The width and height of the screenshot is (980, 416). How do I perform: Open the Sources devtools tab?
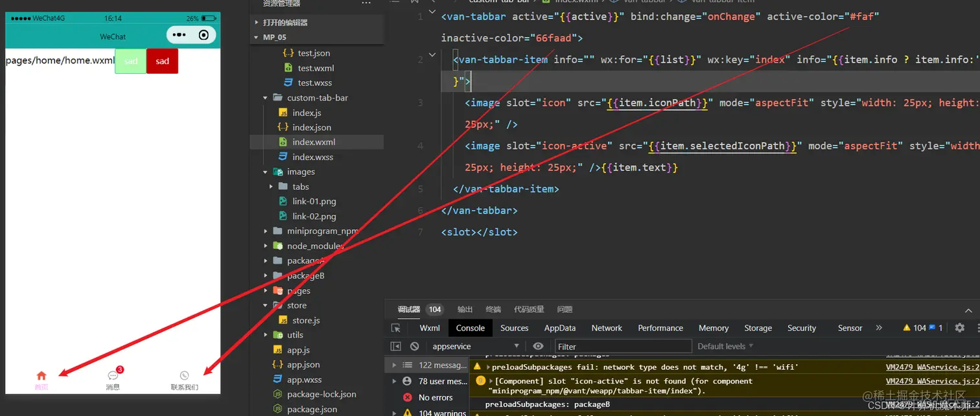click(515, 328)
